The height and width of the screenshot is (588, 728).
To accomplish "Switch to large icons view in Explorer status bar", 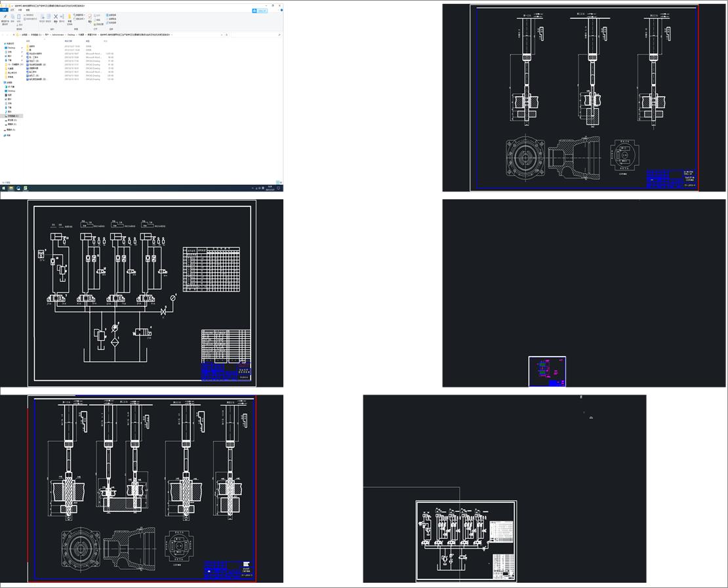I will pyautogui.click(x=281, y=182).
